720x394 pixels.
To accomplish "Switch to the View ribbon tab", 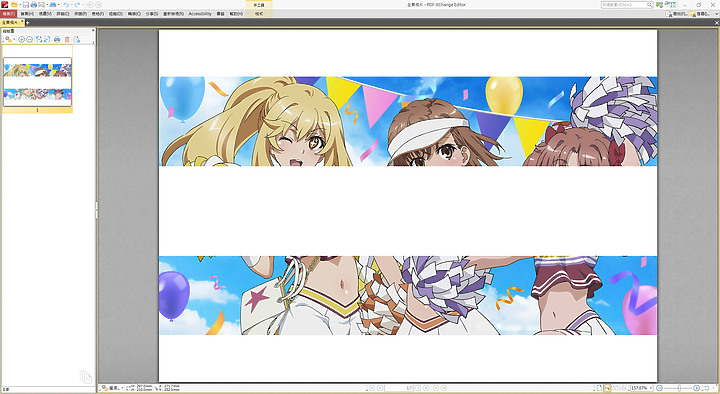I will tap(45, 14).
